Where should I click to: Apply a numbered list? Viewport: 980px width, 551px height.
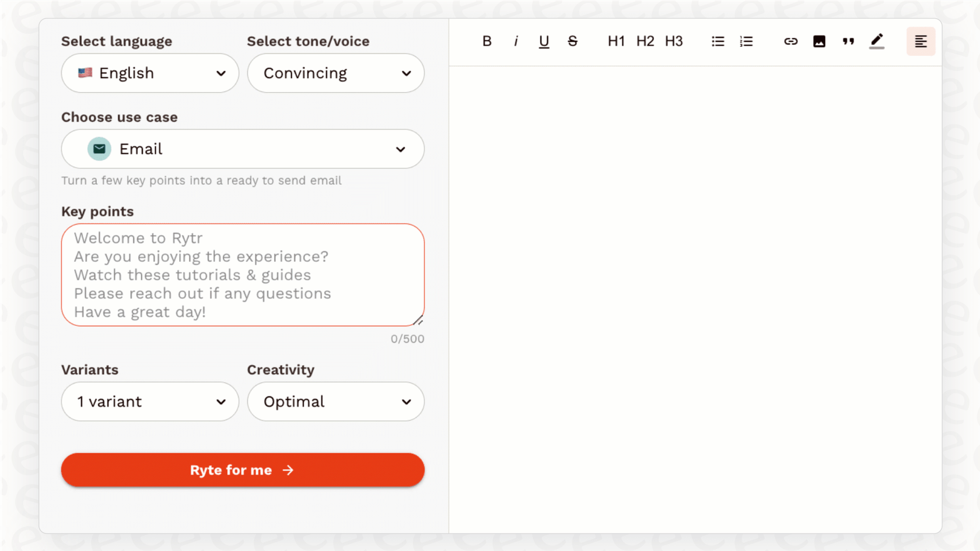point(746,41)
